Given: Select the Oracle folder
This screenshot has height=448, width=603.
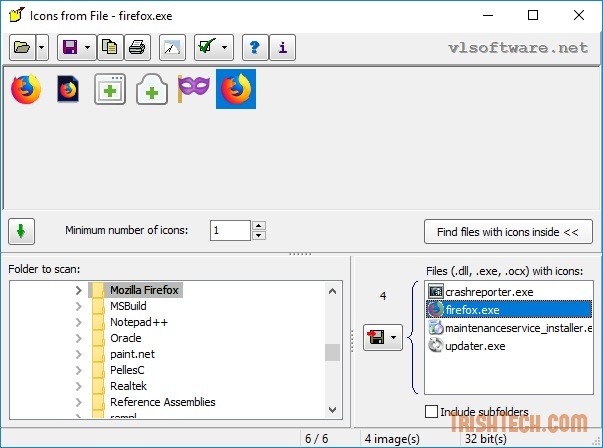Looking at the screenshot, I should point(126,338).
